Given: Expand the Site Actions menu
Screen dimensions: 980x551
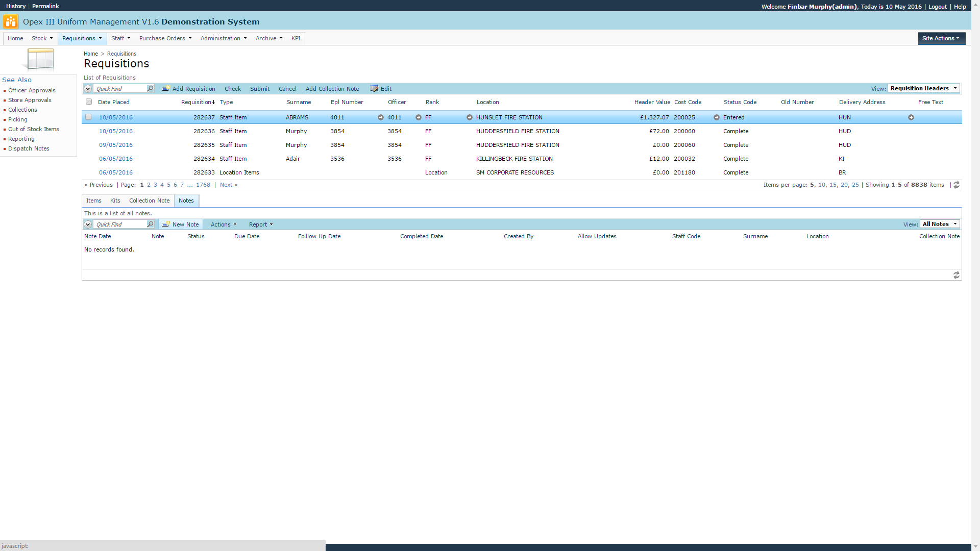Looking at the screenshot, I should (941, 38).
